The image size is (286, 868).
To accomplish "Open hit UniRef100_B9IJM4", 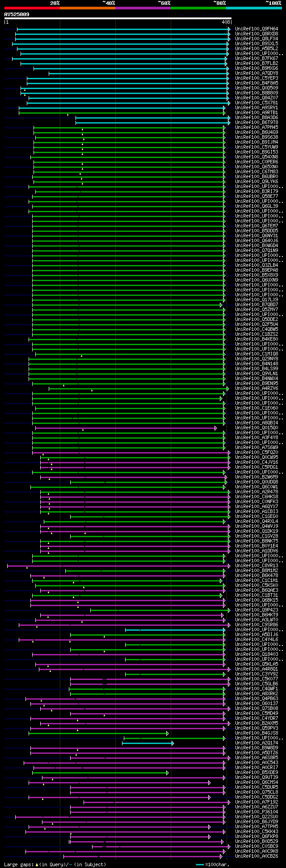I will click(257, 142).
